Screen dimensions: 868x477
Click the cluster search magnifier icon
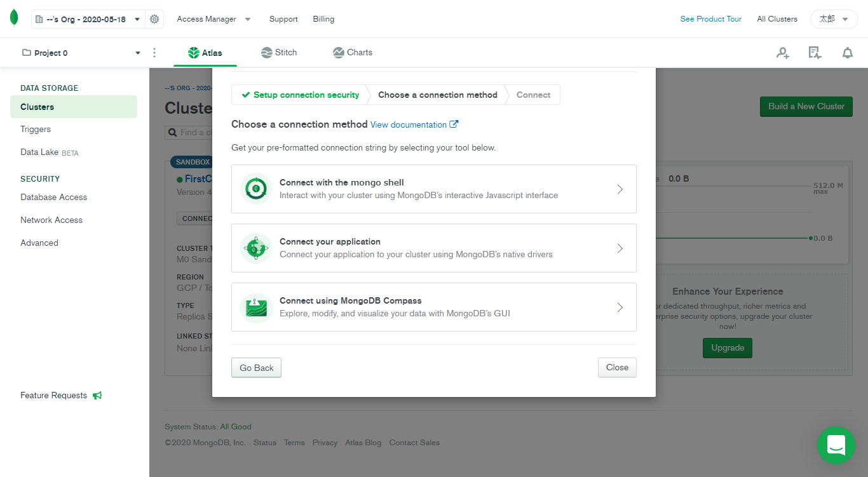[172, 132]
